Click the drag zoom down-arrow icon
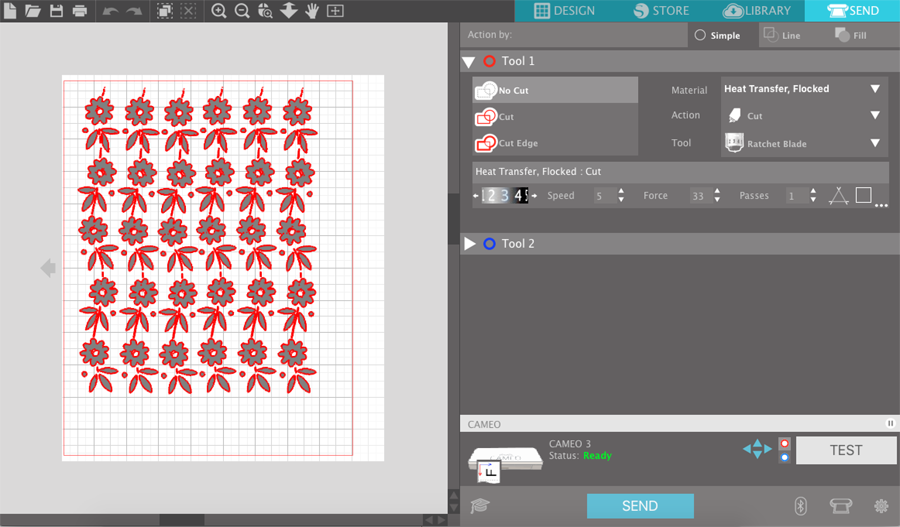The width and height of the screenshot is (900, 527). (x=289, y=10)
